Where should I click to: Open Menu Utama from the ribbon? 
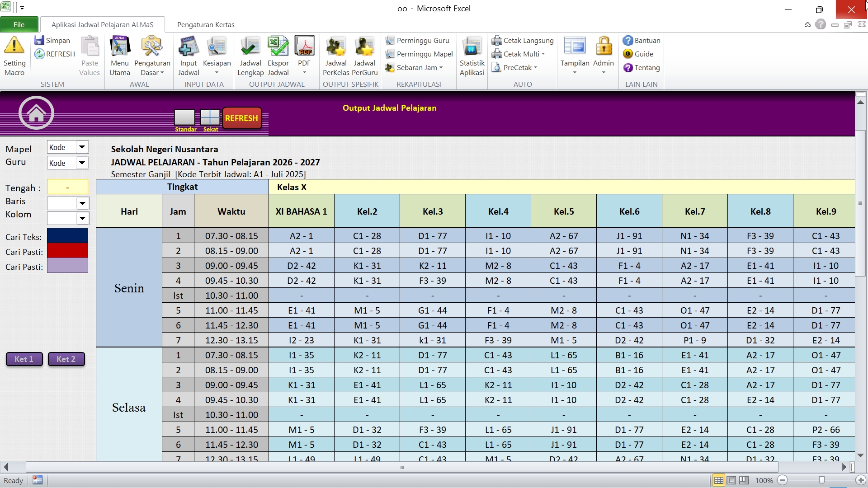(120, 47)
